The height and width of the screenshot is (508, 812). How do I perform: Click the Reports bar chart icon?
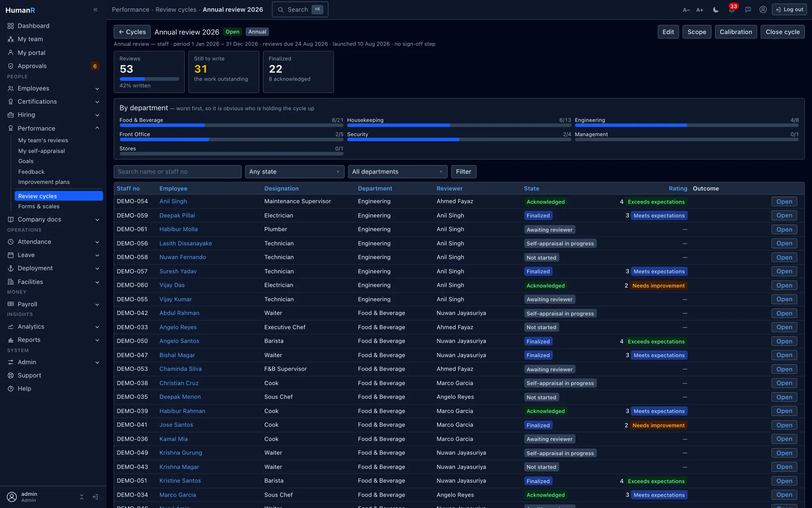pyautogui.click(x=11, y=340)
